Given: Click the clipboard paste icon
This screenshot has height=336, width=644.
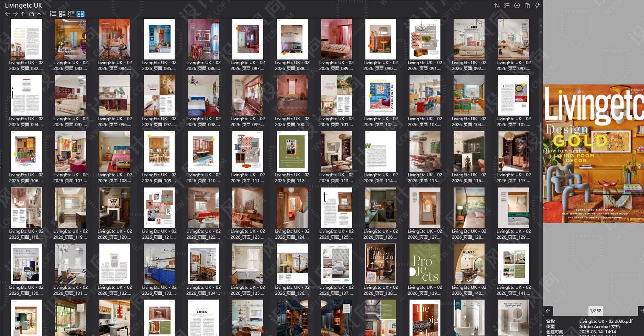Looking at the screenshot, I should [x=527, y=6].
